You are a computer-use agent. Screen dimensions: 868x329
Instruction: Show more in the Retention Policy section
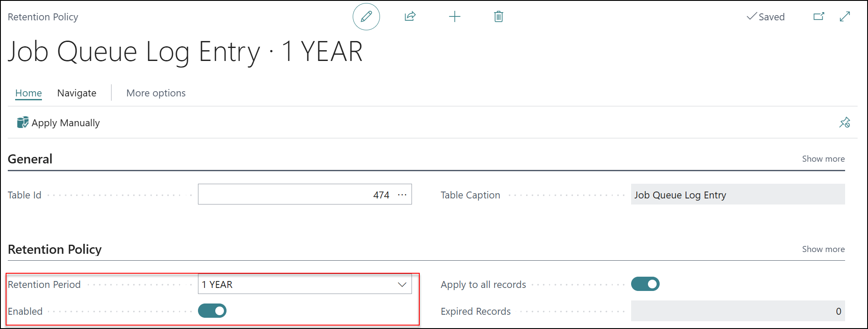click(823, 249)
